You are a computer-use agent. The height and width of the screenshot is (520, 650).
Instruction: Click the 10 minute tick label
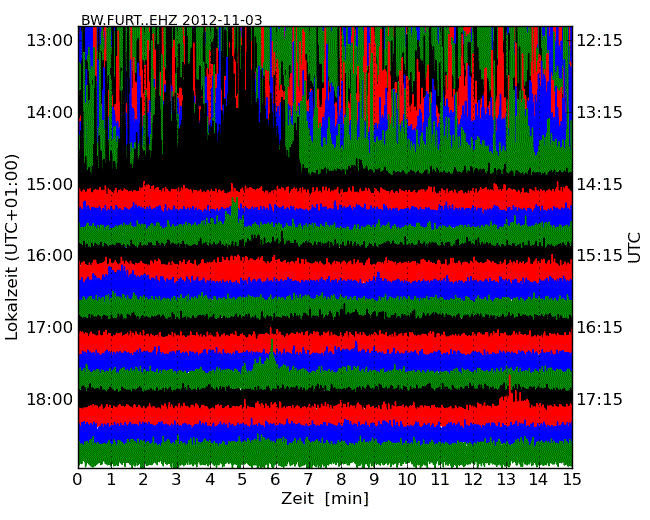407,480
